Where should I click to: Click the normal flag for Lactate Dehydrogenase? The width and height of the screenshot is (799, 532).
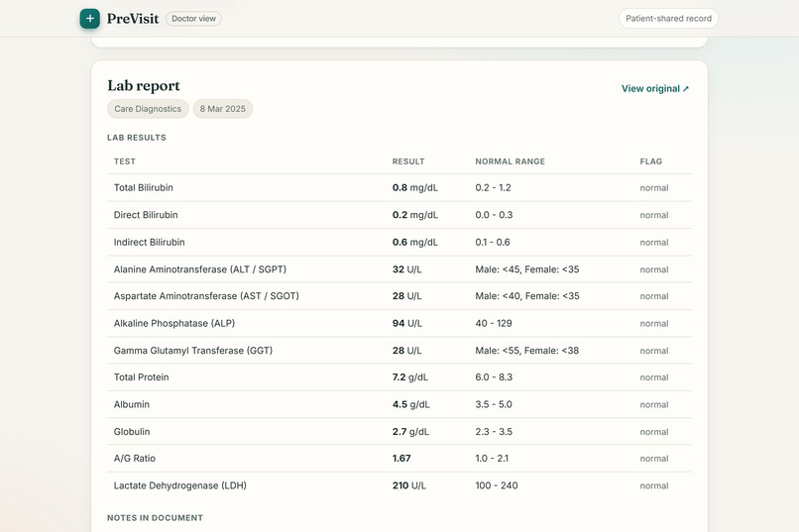tap(654, 485)
